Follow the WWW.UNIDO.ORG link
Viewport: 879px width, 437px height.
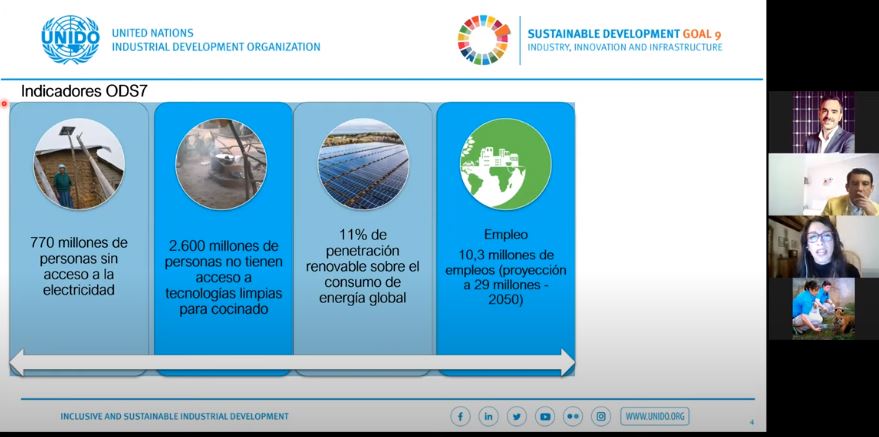pyautogui.click(x=655, y=416)
